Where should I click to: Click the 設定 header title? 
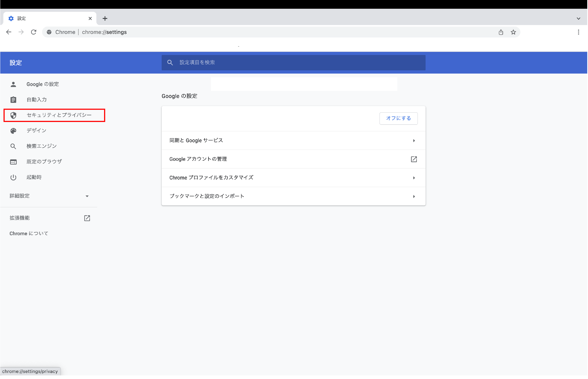point(16,63)
